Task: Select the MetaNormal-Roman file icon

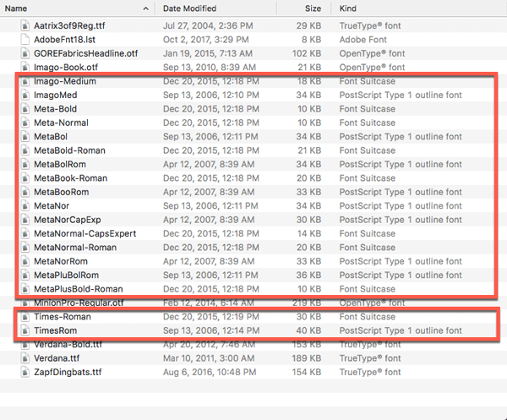Action: [25, 248]
